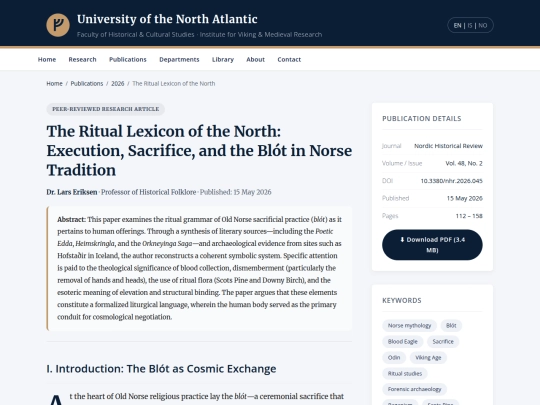Image resolution: width=540 pixels, height=405 pixels.
Task: Click the author name Dr. Lars Eriksen
Action: tap(72, 192)
